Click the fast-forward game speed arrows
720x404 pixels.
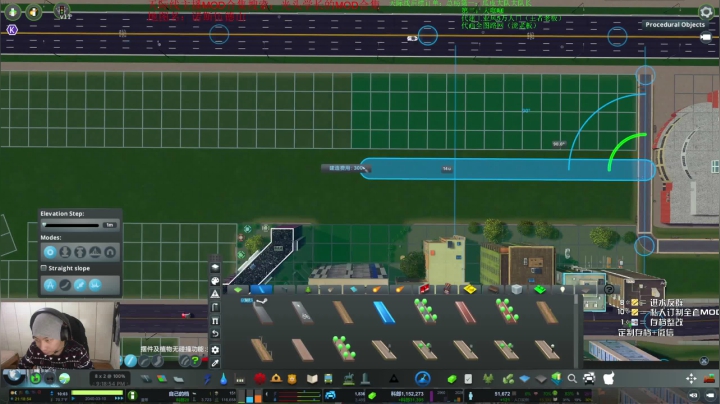118,398
